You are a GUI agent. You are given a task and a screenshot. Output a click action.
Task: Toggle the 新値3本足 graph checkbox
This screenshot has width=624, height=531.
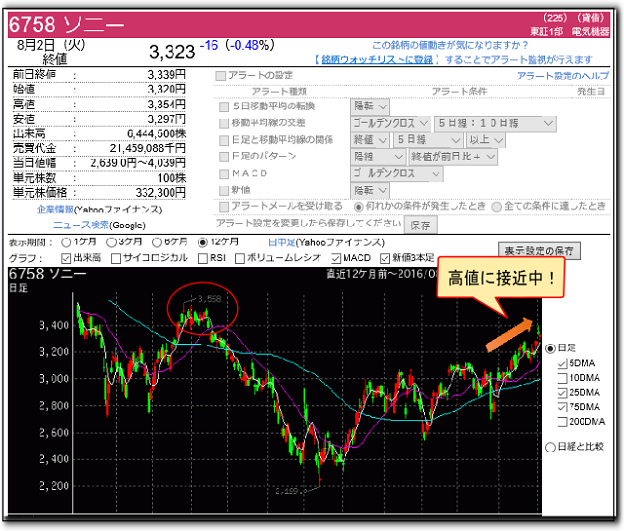[x=384, y=258]
